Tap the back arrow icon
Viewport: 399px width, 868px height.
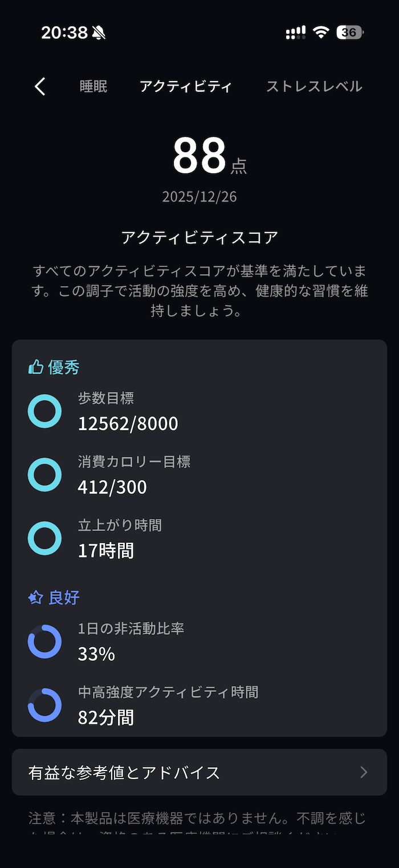coord(40,87)
